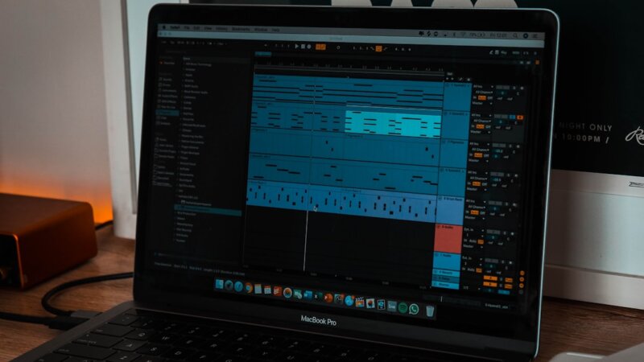Open Safari compass icon in Dock

[238, 286]
